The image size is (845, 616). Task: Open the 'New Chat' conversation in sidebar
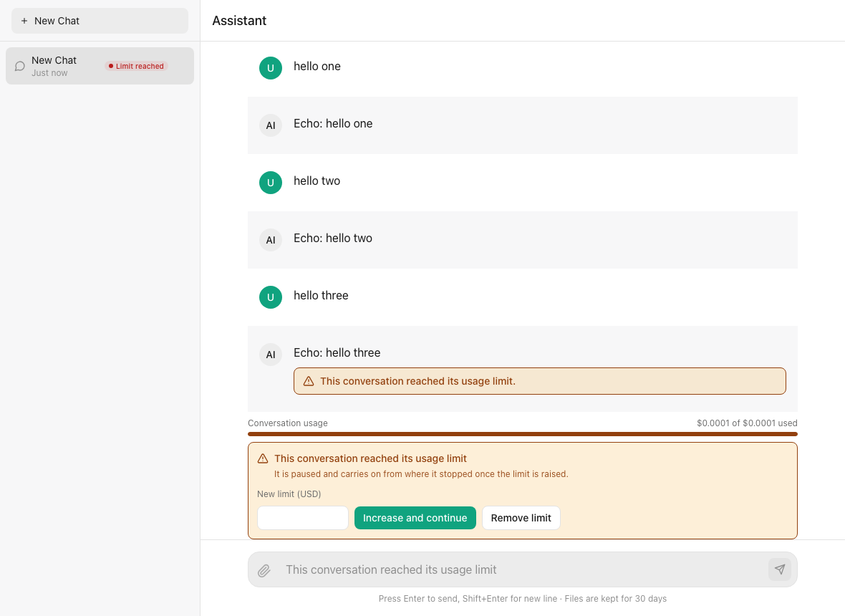point(100,66)
